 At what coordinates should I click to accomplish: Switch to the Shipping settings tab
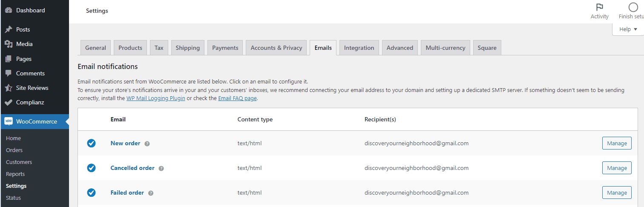tap(187, 48)
